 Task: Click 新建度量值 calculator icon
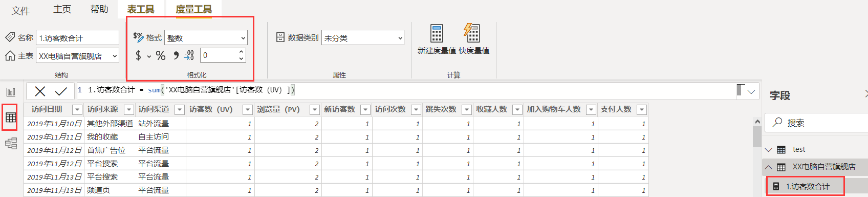pyautogui.click(x=437, y=33)
